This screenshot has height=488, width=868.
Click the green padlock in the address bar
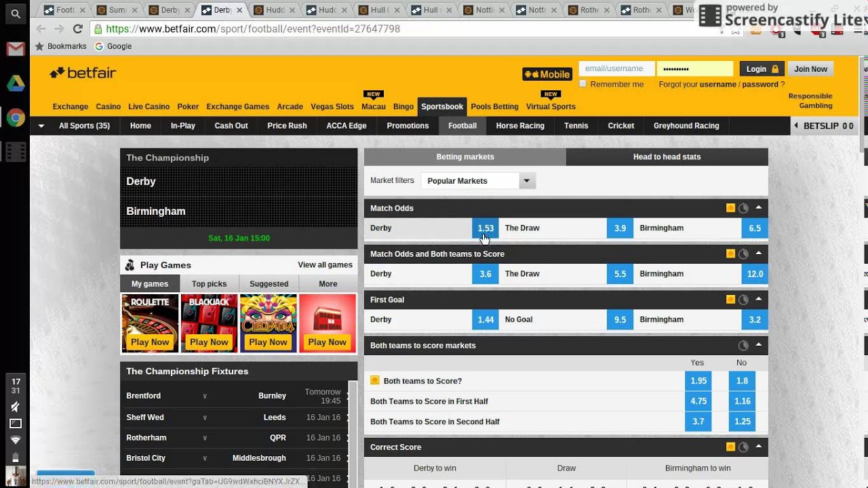click(98, 29)
